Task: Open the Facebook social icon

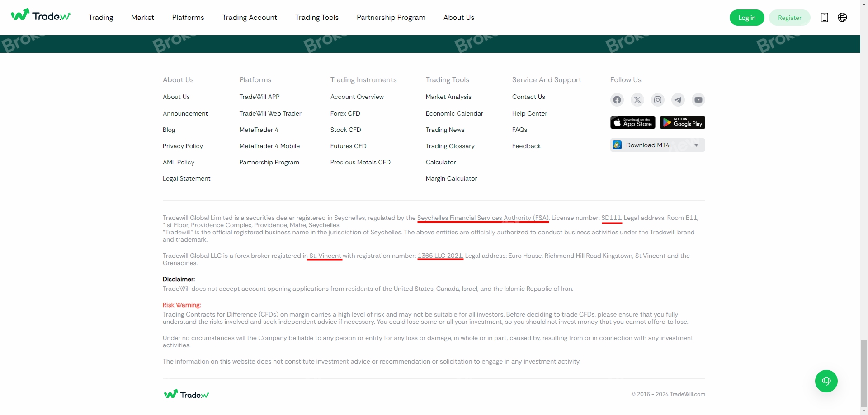Action: click(617, 100)
